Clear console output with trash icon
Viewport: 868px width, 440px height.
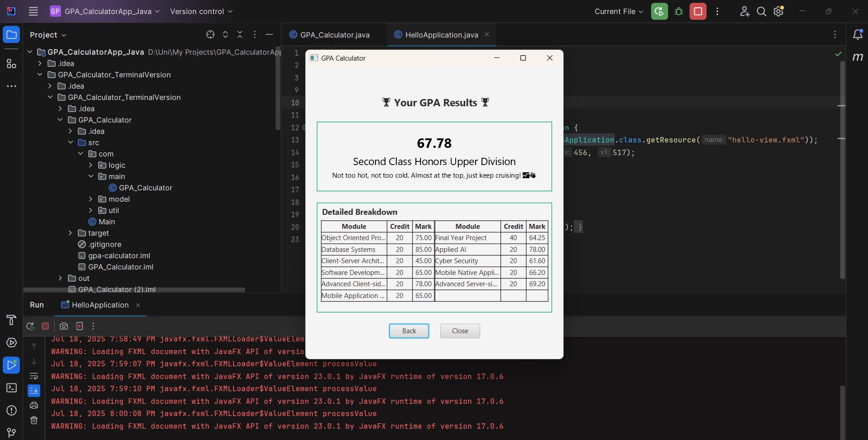click(x=34, y=421)
